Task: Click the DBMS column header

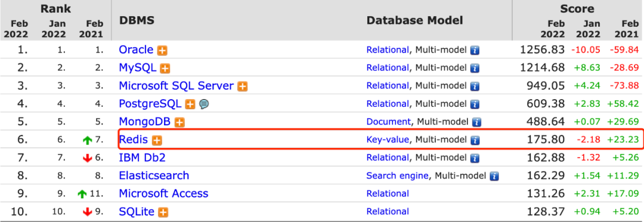Action: 137,20
